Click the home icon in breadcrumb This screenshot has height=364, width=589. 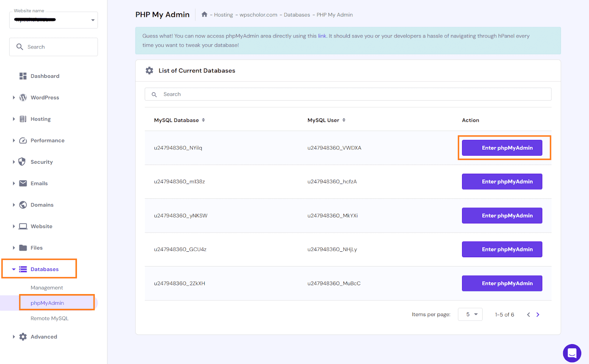[x=204, y=14]
